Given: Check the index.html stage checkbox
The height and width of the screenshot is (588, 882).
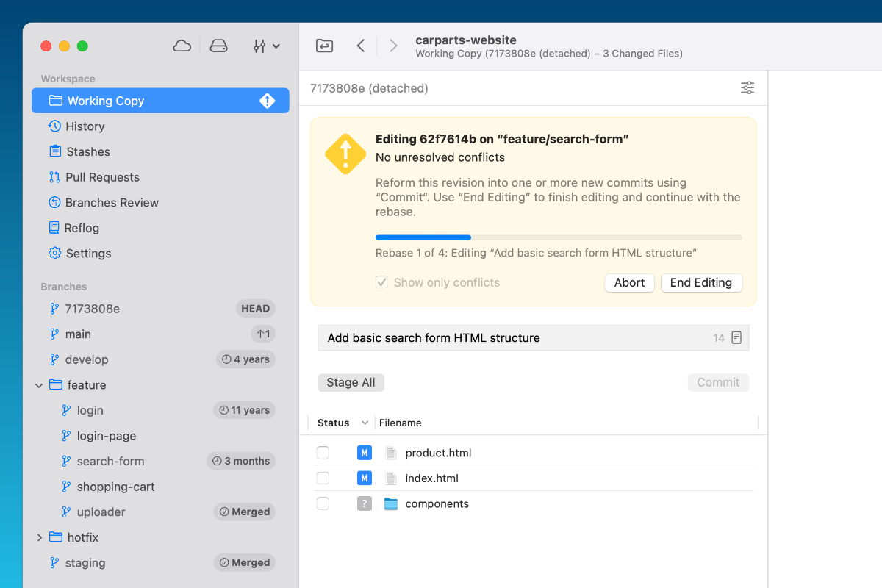Looking at the screenshot, I should pos(323,478).
